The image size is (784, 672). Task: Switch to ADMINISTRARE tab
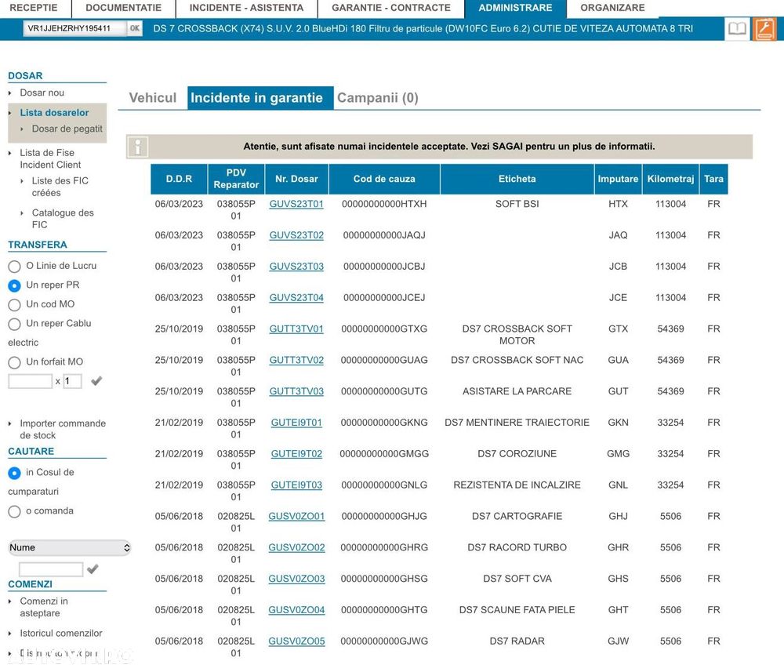coord(516,8)
